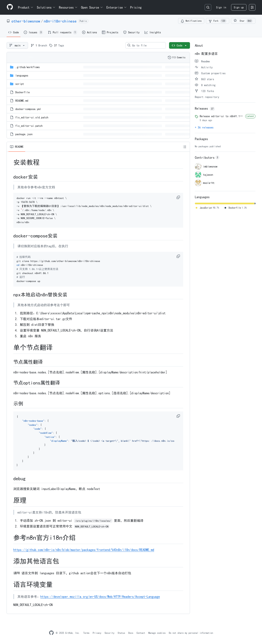Screen dimensions: 262x644
Task: Open the languages folder
Action: [x=22, y=76]
